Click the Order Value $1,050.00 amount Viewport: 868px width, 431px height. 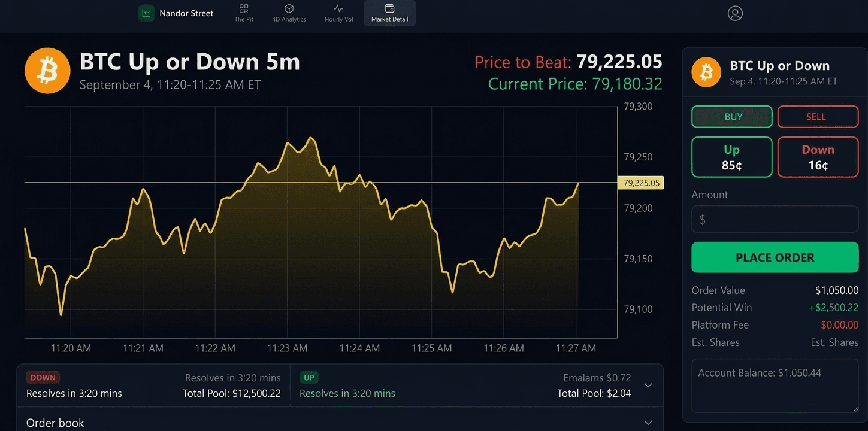pyautogui.click(x=837, y=290)
